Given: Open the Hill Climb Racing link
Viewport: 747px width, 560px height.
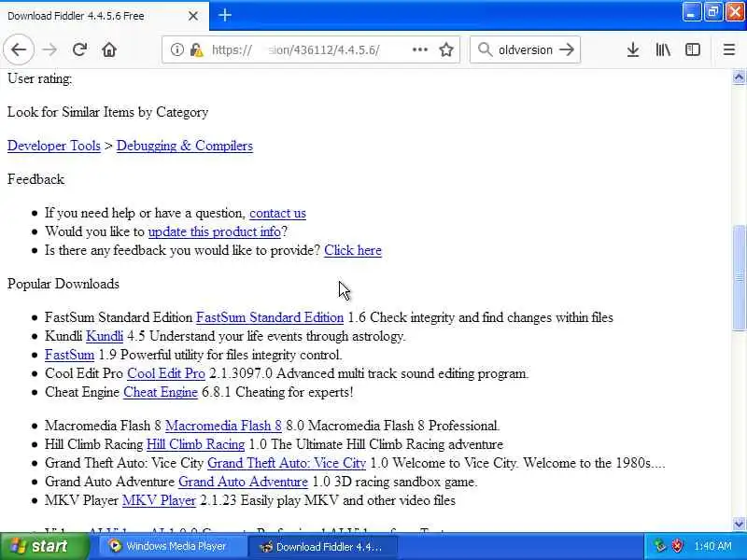Looking at the screenshot, I should coord(195,444).
